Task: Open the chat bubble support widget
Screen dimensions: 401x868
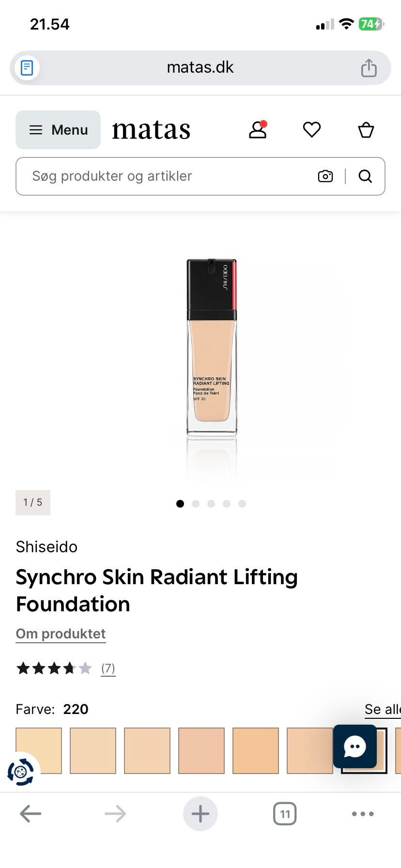Action: click(x=355, y=746)
